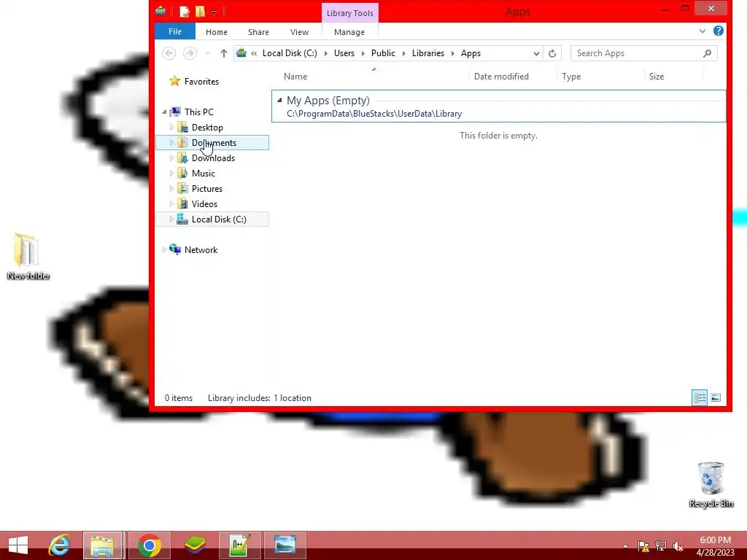747x560 pixels.
Task: Switch to Large icons view in status bar
Action: pyautogui.click(x=716, y=397)
